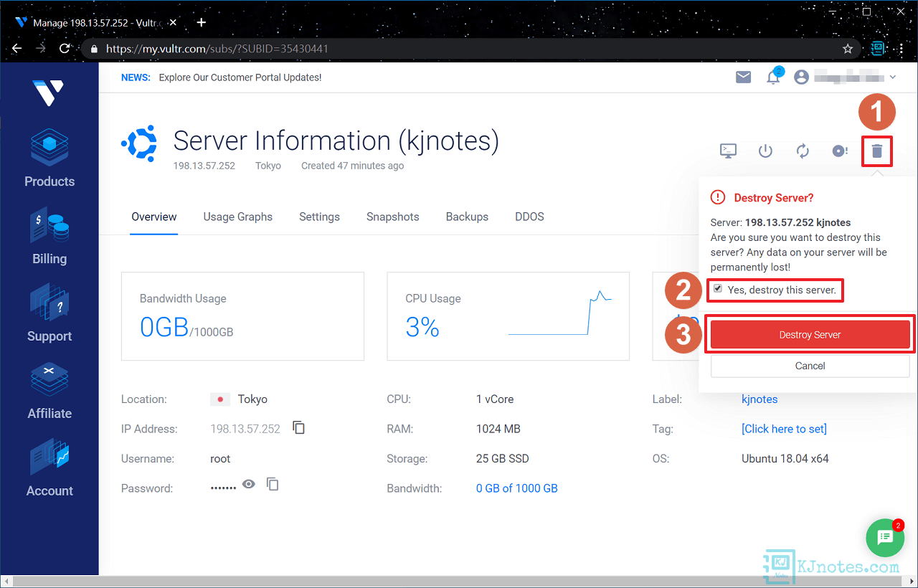Click the Japan flag icon beside Tokyo

pos(220,399)
